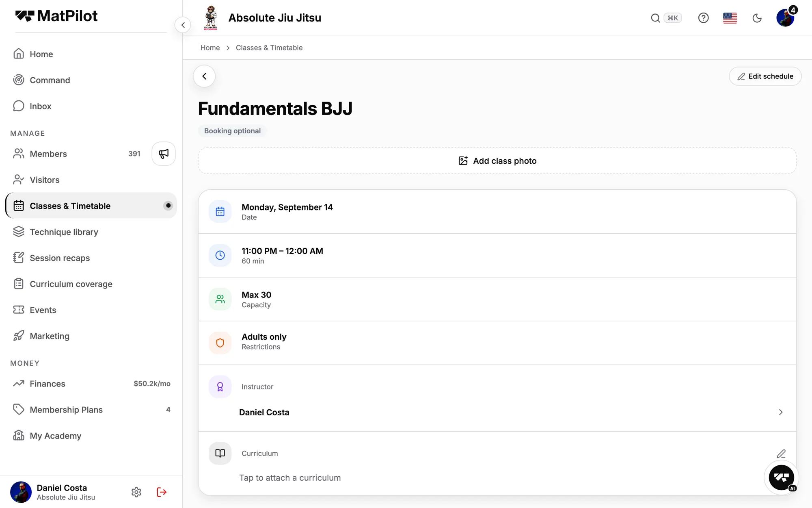Select Classes & Timetable sidebar item

[x=91, y=206]
